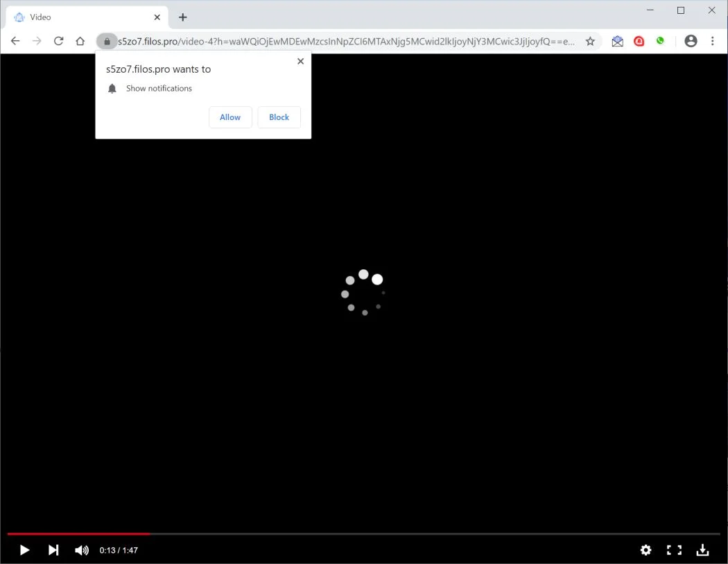Image resolution: width=728 pixels, height=564 pixels.
Task: Close the browser window
Action: 711,10
